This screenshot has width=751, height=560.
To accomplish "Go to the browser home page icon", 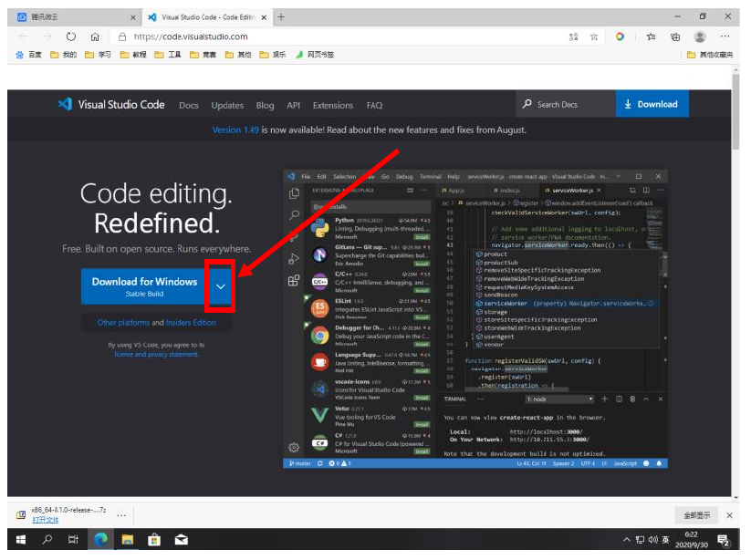I will [x=95, y=36].
